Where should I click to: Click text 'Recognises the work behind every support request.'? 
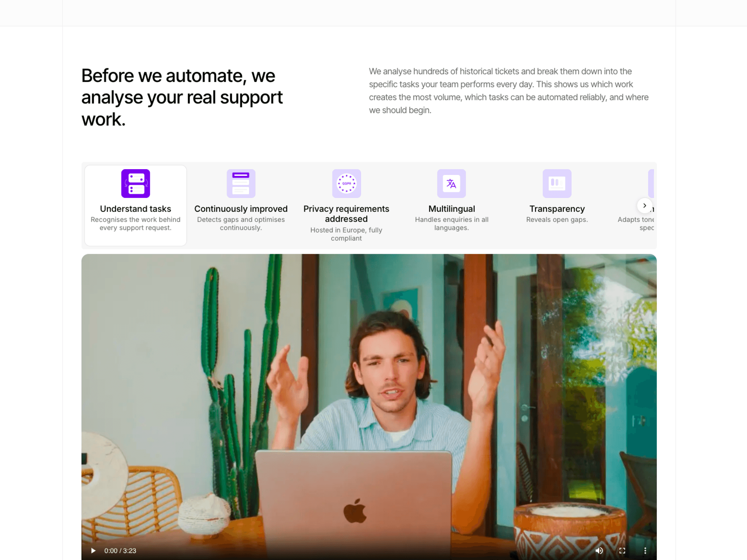click(x=135, y=223)
